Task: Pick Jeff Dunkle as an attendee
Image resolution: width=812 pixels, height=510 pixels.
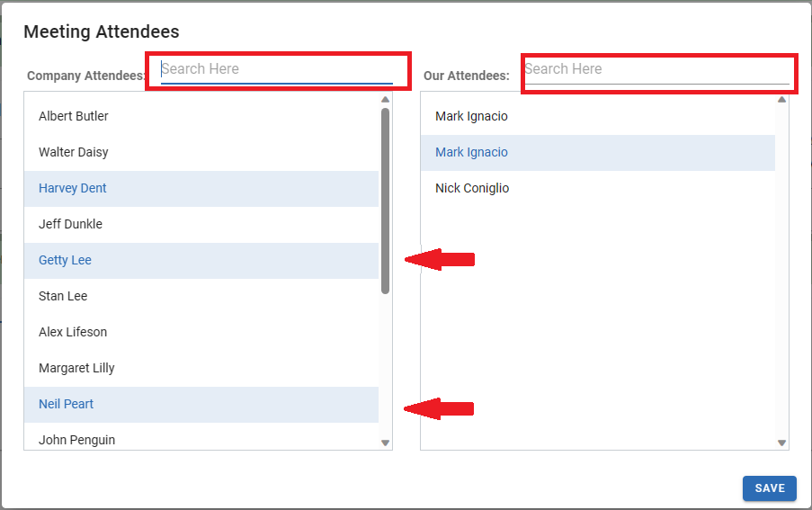Action: click(70, 224)
